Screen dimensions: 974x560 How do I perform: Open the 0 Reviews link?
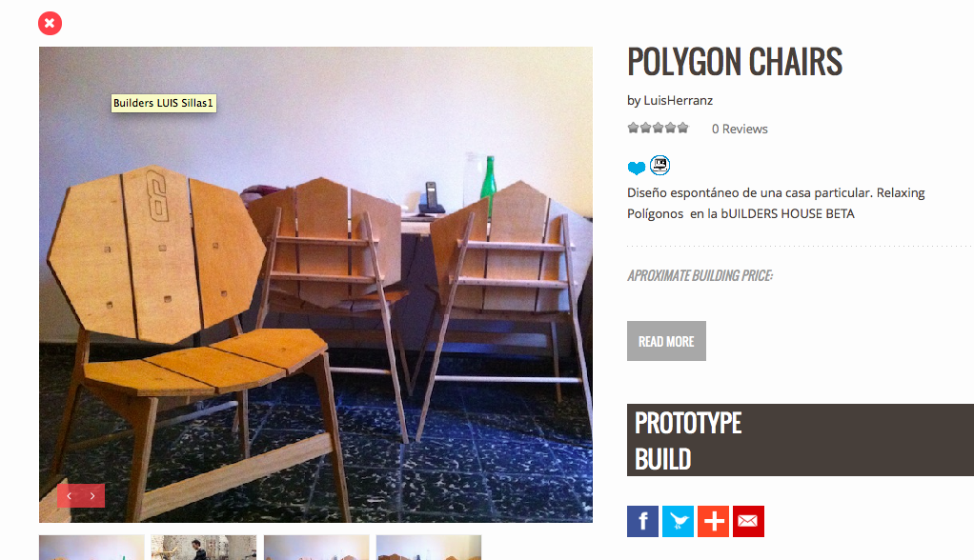[740, 130]
